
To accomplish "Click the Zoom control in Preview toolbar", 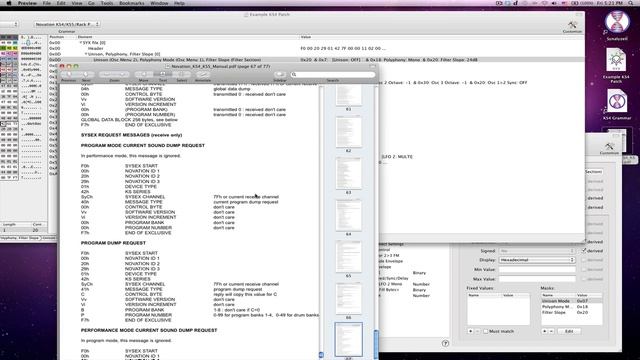I will (x=114, y=74).
